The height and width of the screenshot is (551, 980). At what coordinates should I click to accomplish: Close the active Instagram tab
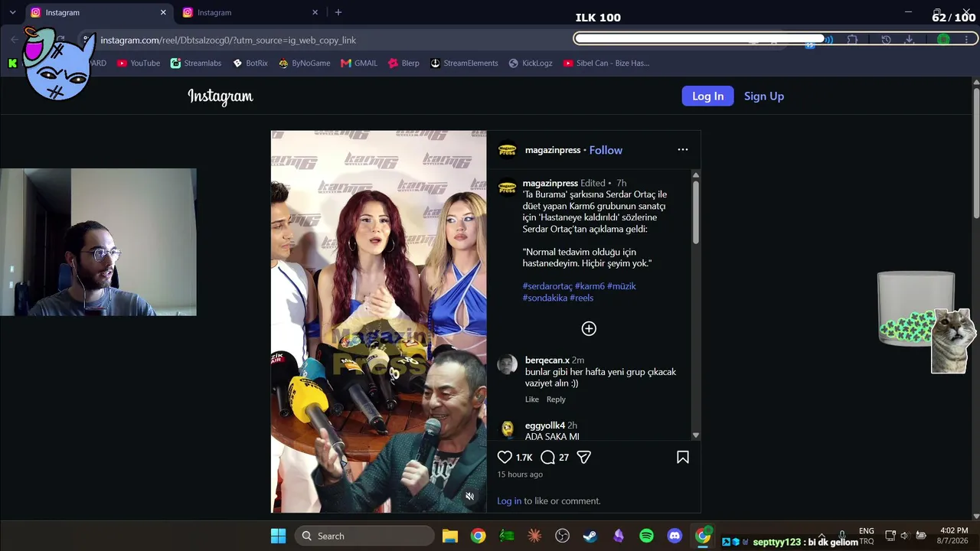163,12
